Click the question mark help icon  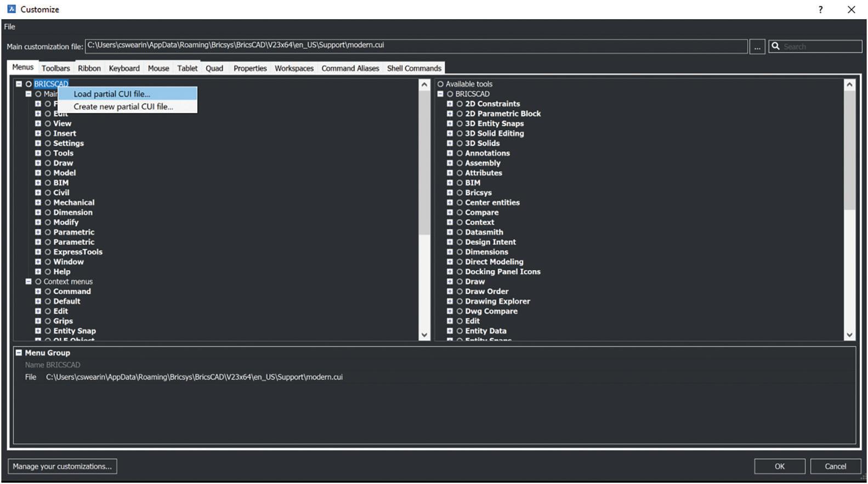(820, 9)
